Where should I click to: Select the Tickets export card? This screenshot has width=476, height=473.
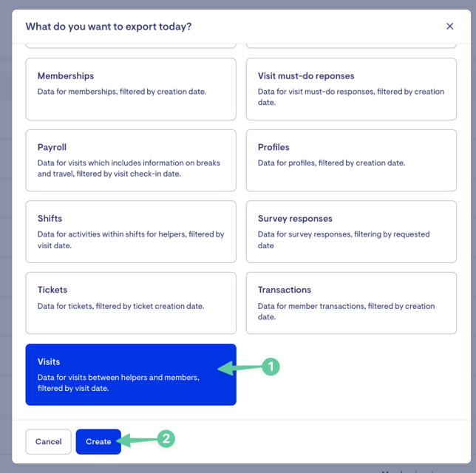pos(131,303)
